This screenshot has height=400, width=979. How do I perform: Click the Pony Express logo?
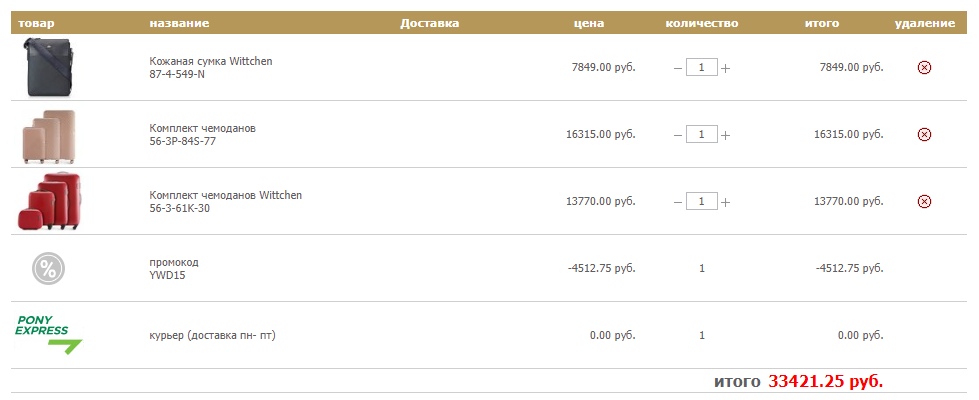pos(48,335)
